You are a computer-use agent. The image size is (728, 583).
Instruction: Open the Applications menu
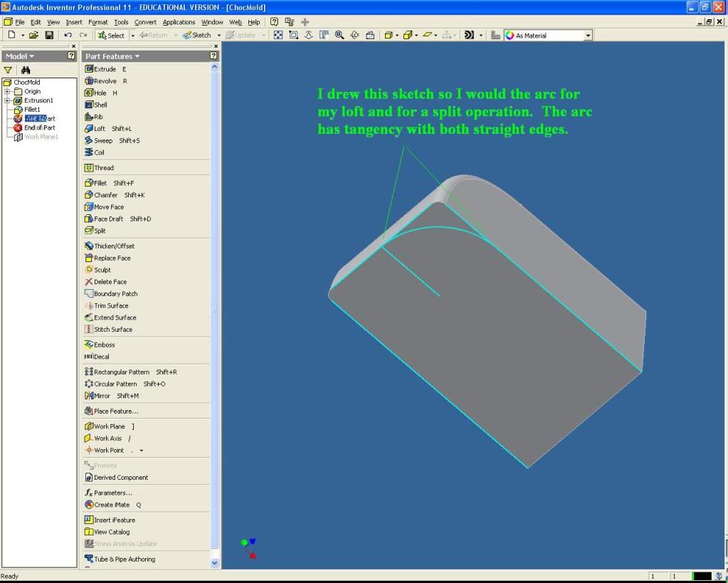[179, 22]
